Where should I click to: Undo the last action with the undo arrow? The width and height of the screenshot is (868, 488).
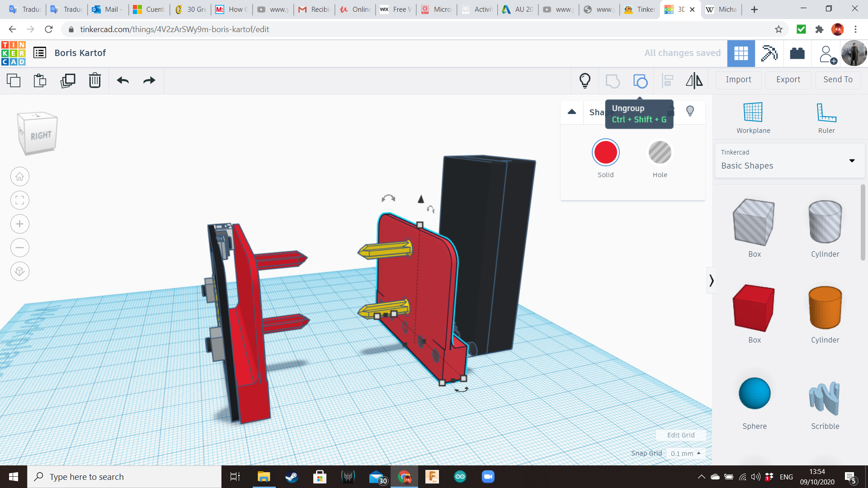(x=122, y=80)
